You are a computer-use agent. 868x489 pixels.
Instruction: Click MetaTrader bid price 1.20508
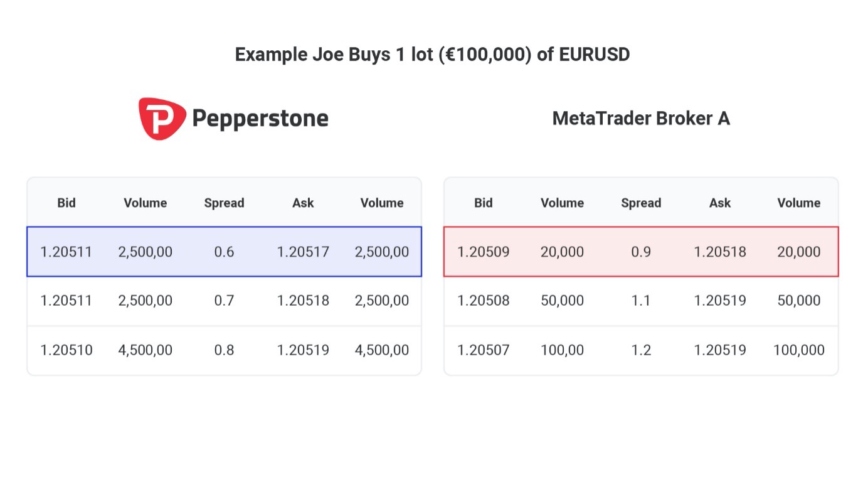[484, 301]
